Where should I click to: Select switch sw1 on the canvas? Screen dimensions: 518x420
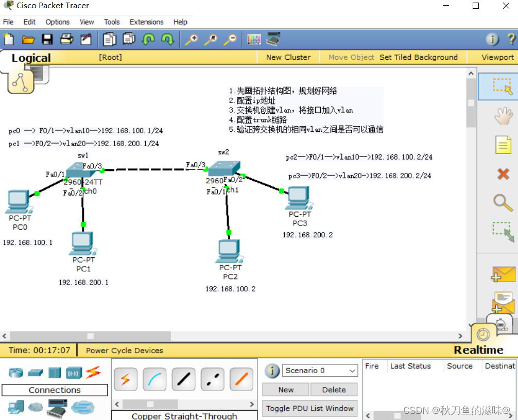(x=80, y=170)
